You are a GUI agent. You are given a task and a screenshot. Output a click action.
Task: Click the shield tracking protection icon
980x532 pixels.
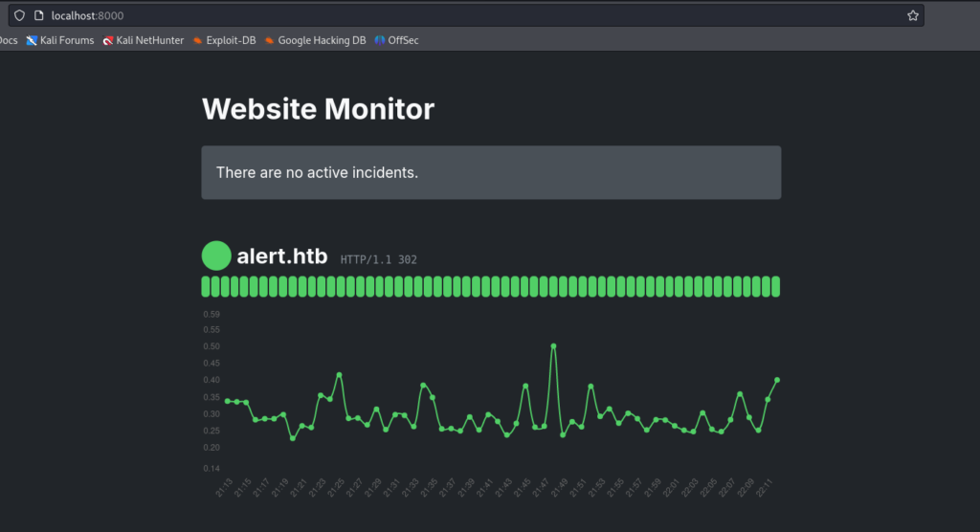(19, 15)
